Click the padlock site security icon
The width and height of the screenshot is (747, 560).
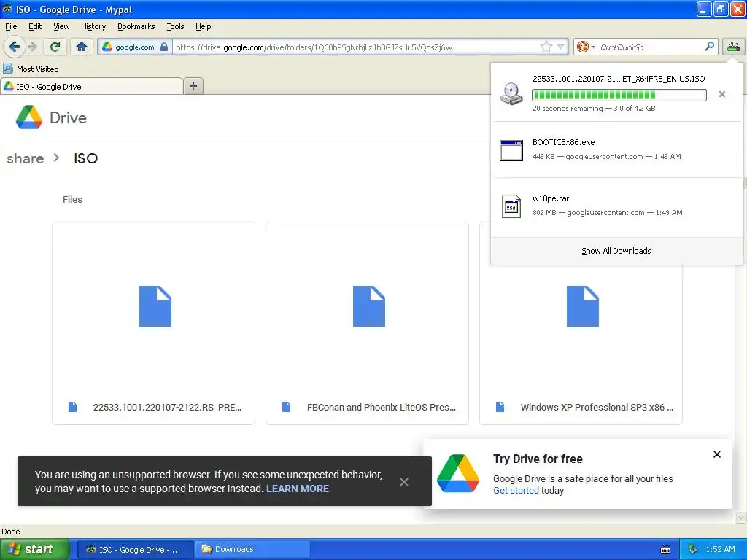pos(164,47)
